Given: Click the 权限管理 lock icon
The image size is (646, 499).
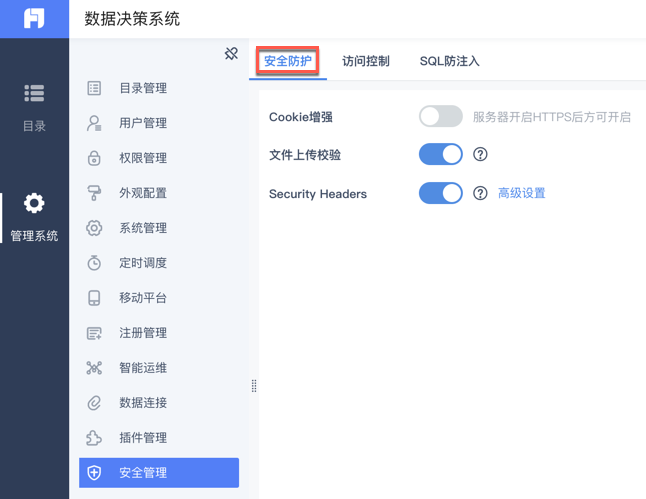Looking at the screenshot, I should (94, 158).
